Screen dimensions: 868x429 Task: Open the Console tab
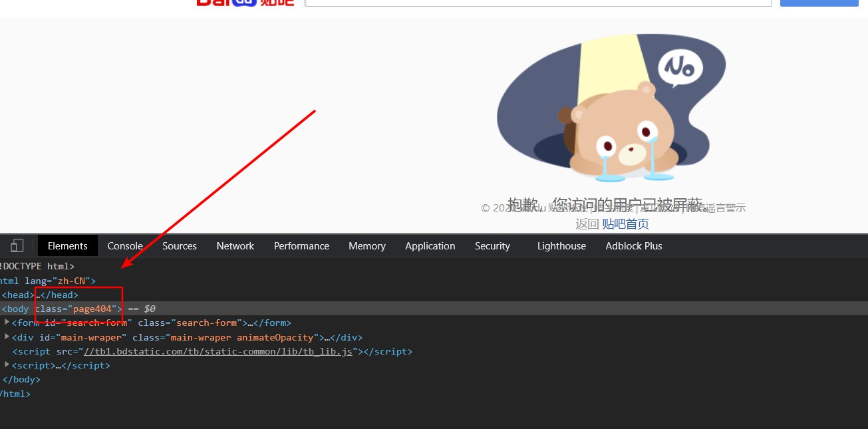coord(125,245)
